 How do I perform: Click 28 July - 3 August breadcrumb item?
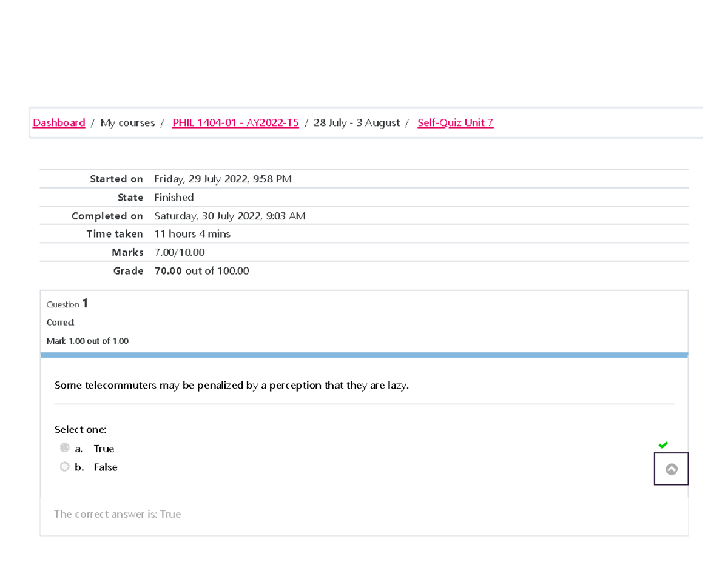(356, 123)
